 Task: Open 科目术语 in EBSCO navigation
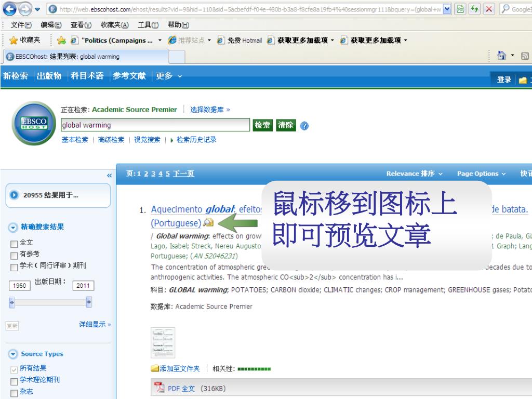click(87, 76)
